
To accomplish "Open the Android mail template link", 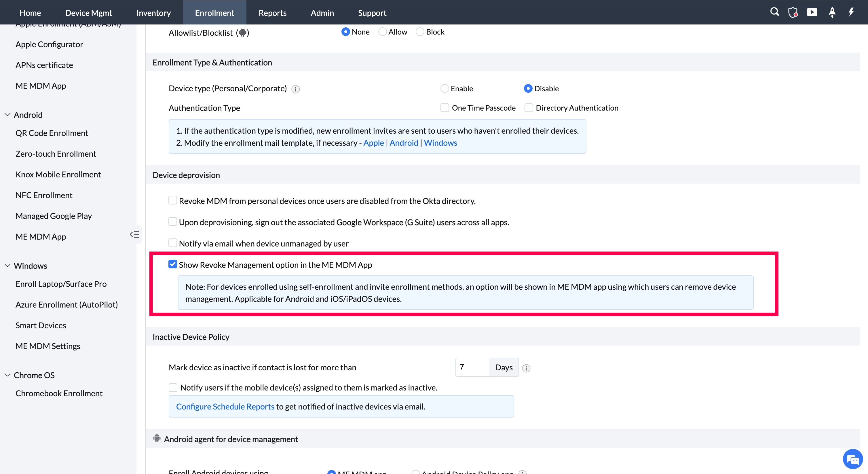I will coord(404,143).
